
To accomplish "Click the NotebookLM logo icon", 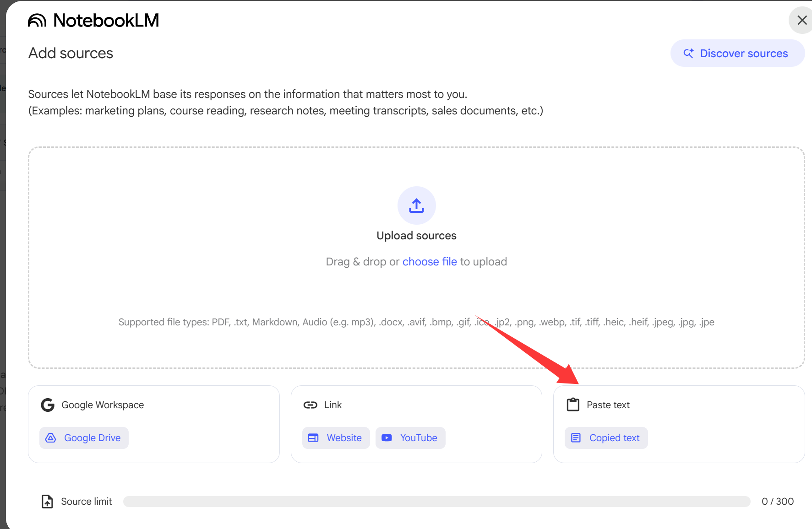I will pos(37,21).
